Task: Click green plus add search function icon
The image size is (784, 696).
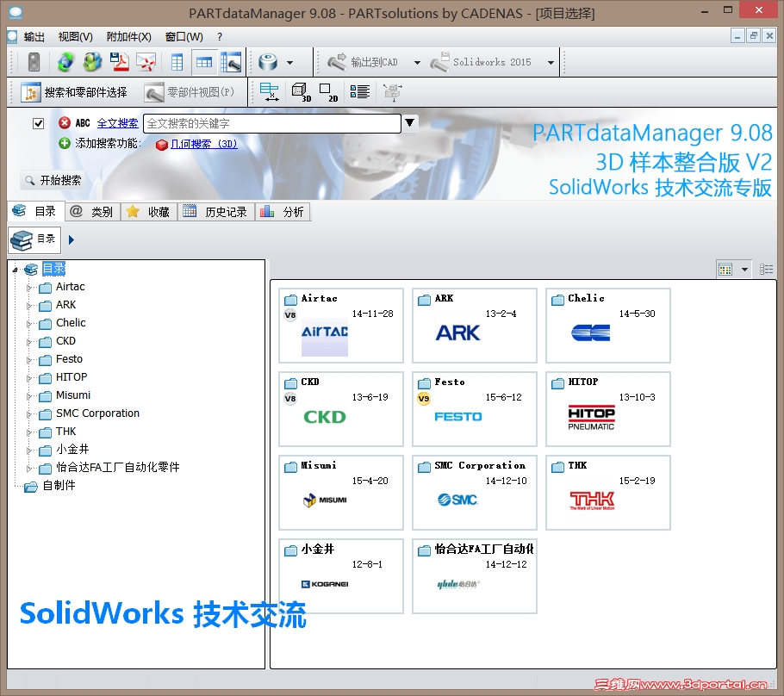Action: tap(65, 144)
